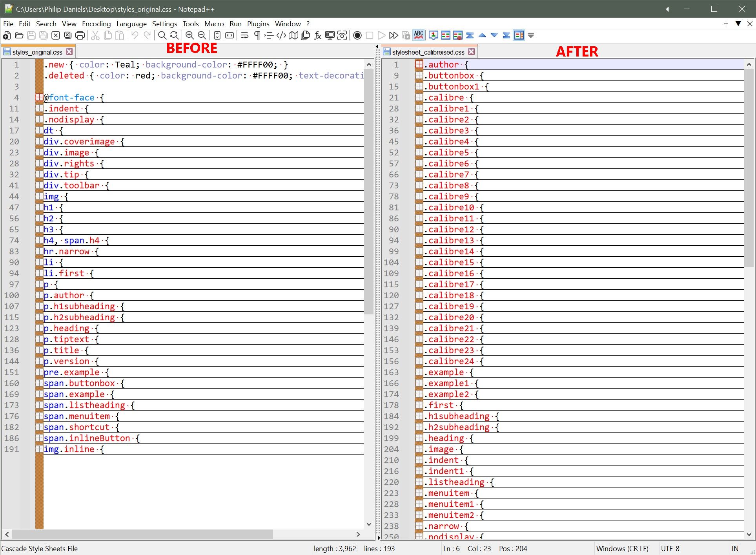Expand the folded @font-face block
Screen dimensions: 756x555
(x=39, y=98)
